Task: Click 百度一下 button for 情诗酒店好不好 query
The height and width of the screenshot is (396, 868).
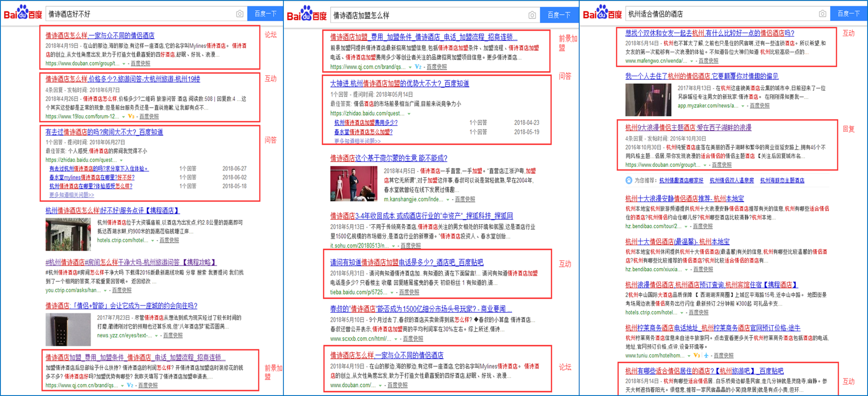Action: (x=265, y=14)
